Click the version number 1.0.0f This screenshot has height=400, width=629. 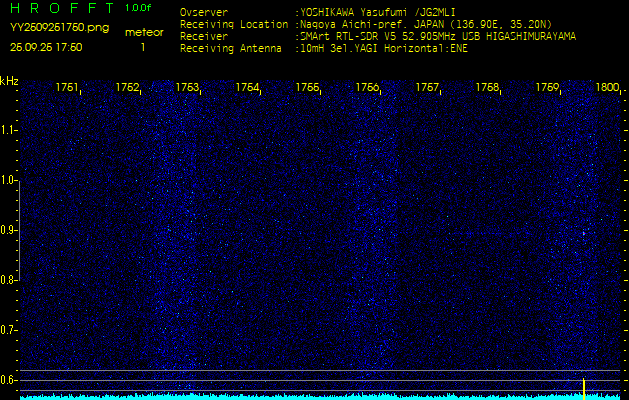click(138, 8)
